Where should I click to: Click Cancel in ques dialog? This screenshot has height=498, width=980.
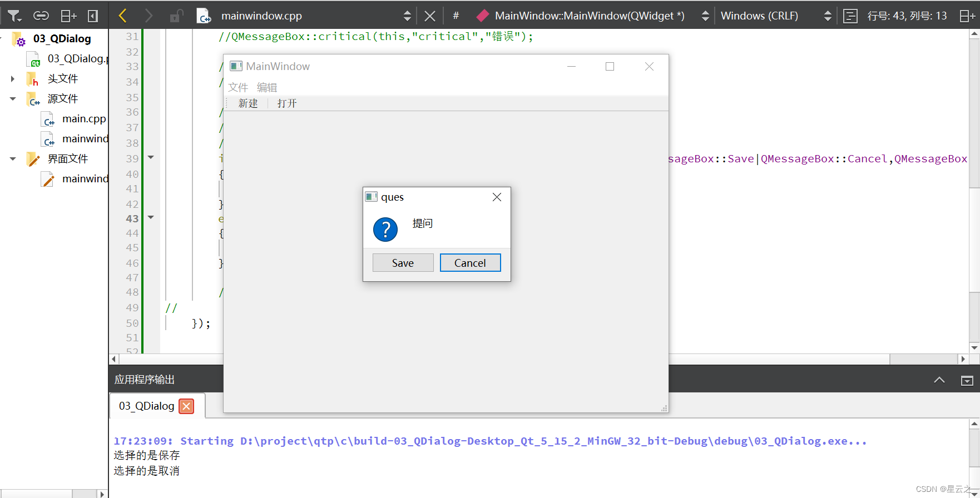coord(470,263)
